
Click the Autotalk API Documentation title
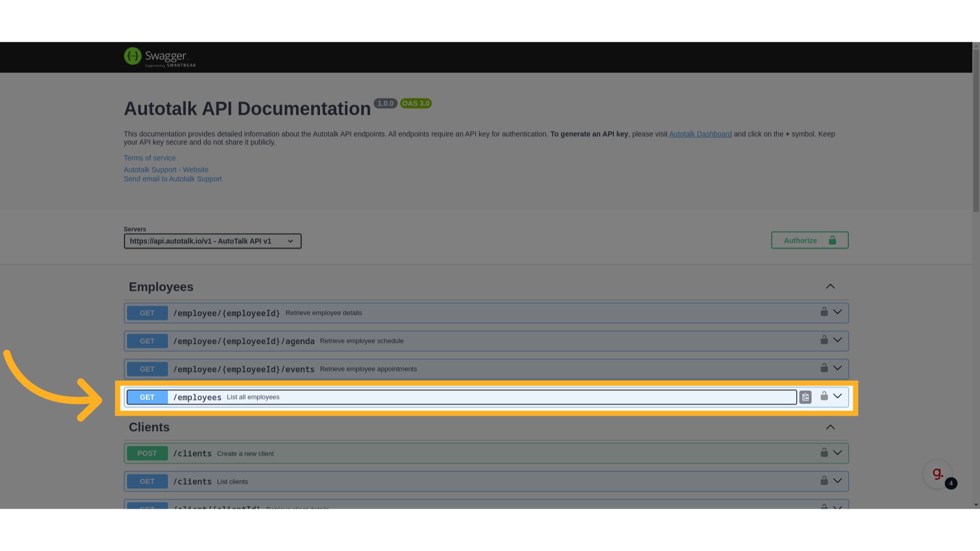(x=247, y=109)
